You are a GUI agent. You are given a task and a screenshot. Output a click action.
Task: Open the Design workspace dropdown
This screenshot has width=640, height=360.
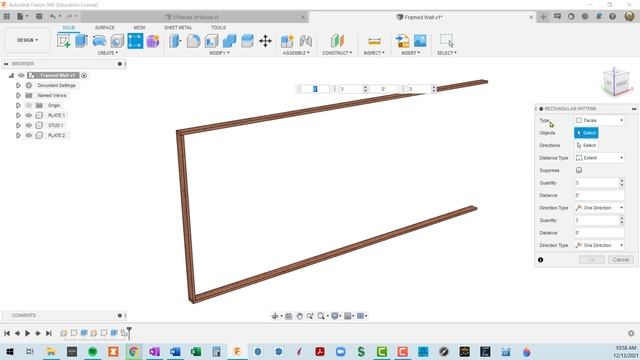pyautogui.click(x=27, y=40)
